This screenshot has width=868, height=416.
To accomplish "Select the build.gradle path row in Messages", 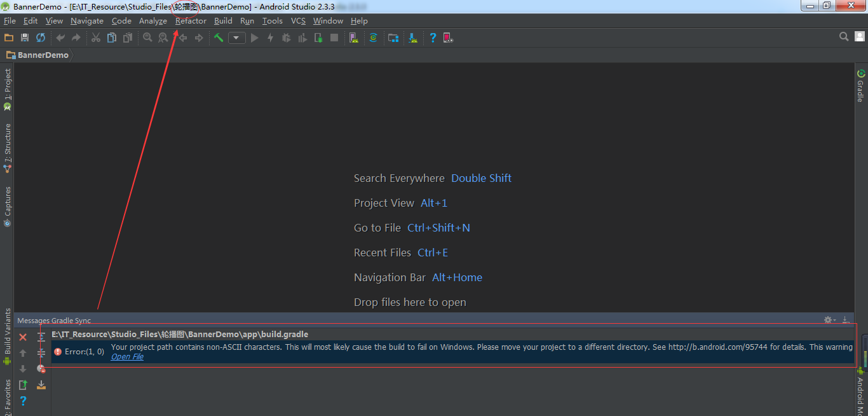I will click(453, 335).
